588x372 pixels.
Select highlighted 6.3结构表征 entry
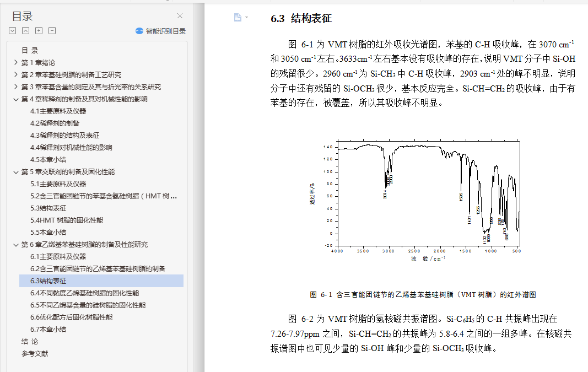[101, 281]
